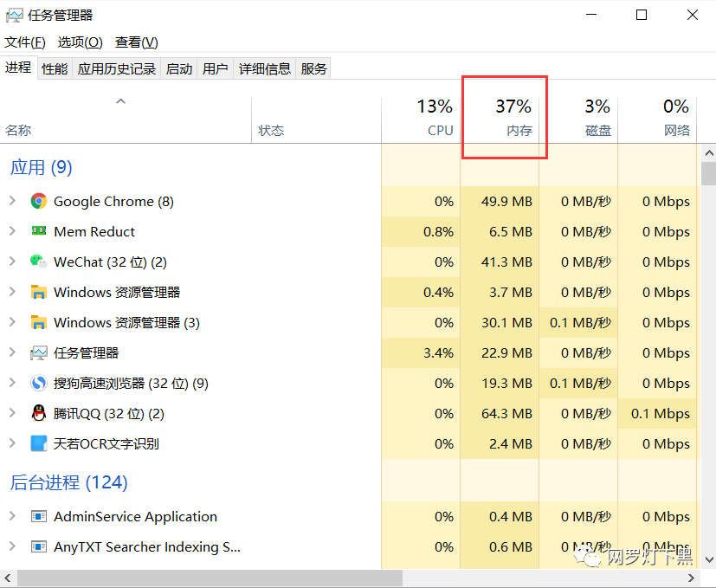Expand the 任务管理器 process row
The height and width of the screenshot is (588, 716).
coord(12,352)
